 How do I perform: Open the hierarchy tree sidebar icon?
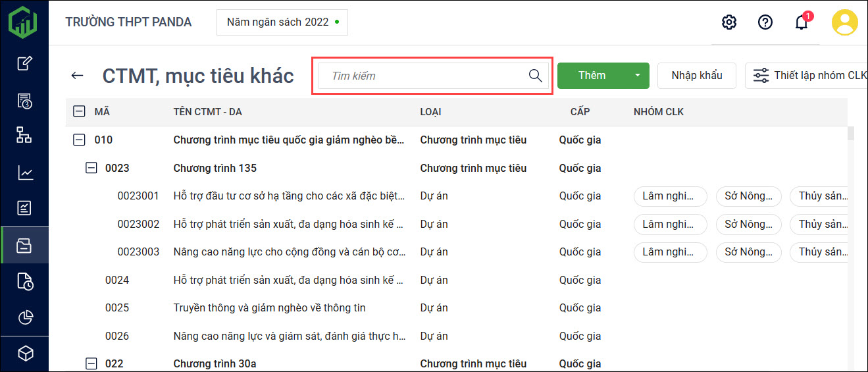coord(24,136)
